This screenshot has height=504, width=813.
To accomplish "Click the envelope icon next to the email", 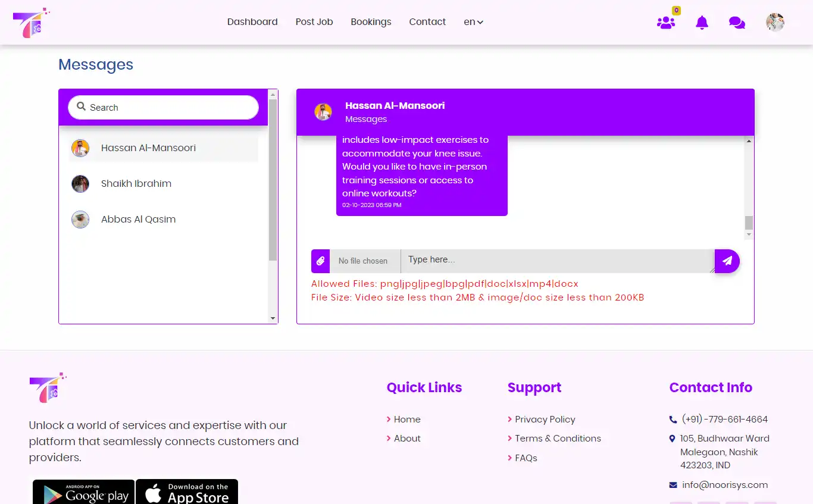I will click(x=673, y=484).
